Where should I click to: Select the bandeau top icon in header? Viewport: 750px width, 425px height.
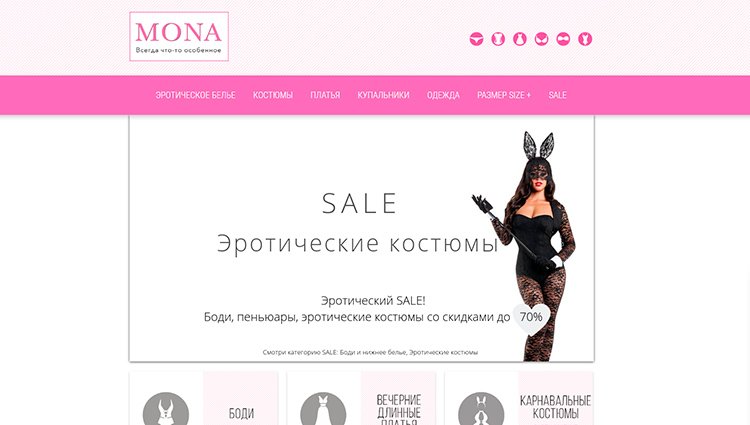[x=563, y=39]
